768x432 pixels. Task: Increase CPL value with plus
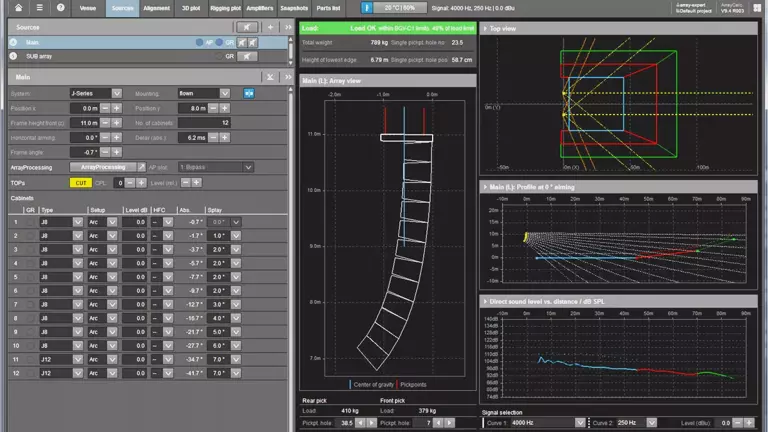click(x=141, y=183)
